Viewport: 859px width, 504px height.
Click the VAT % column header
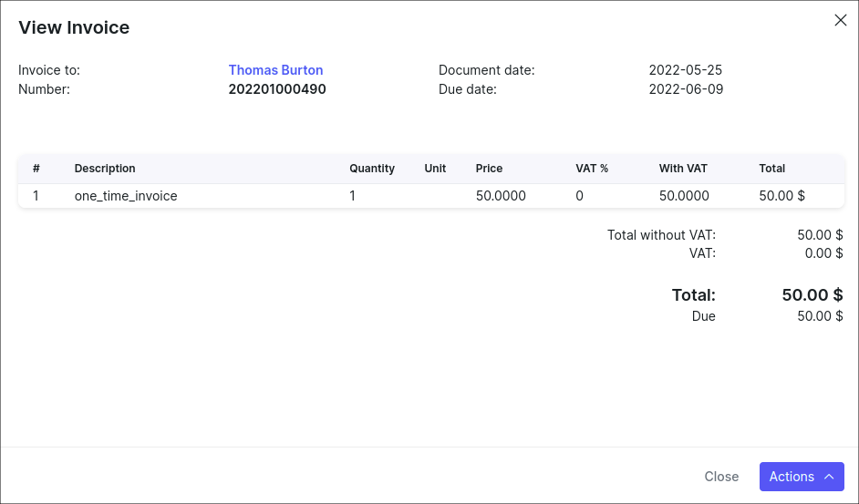592,169
